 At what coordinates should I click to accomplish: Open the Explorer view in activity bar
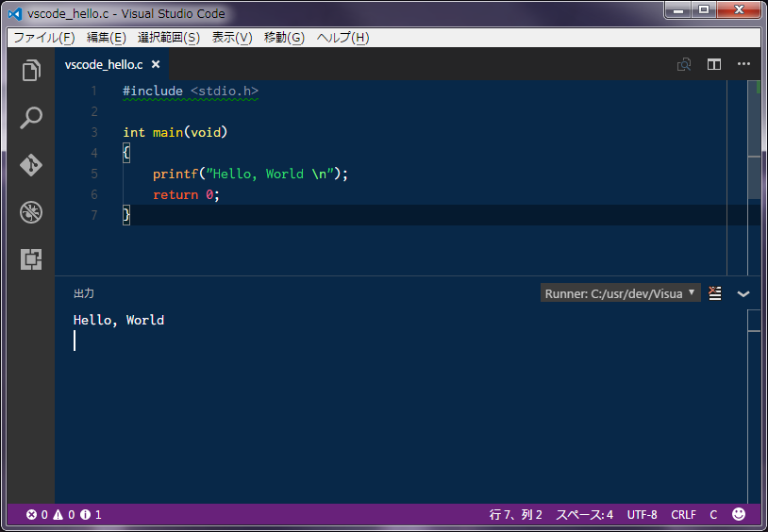[x=31, y=71]
